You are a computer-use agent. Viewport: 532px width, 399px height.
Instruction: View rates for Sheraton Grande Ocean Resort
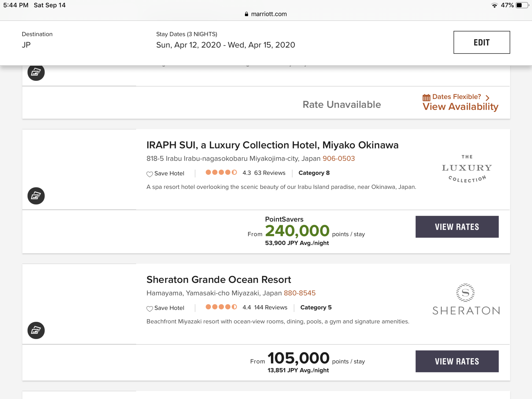457,361
